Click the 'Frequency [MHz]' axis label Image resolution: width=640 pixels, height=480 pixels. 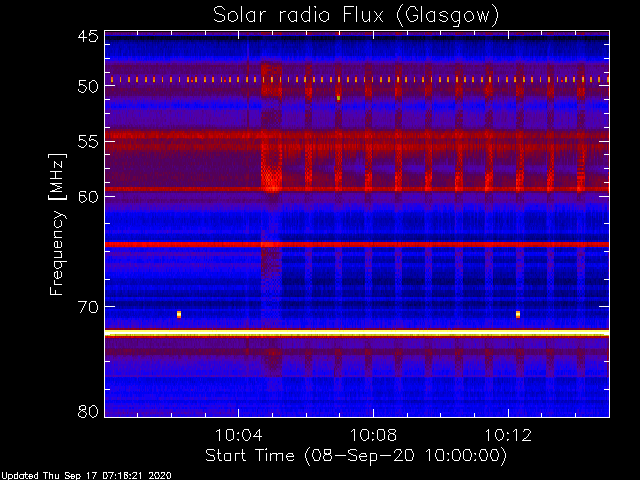[57, 224]
